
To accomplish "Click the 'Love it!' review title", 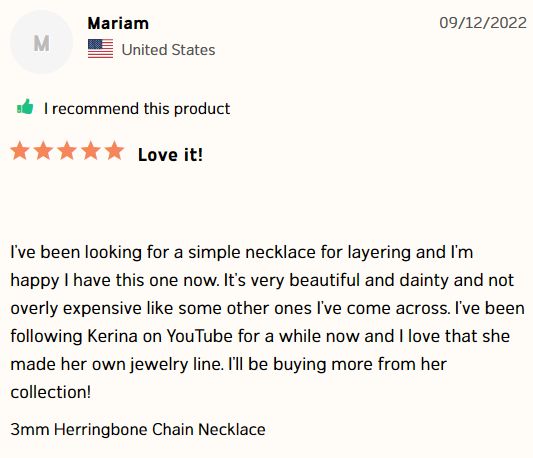I will [x=170, y=155].
